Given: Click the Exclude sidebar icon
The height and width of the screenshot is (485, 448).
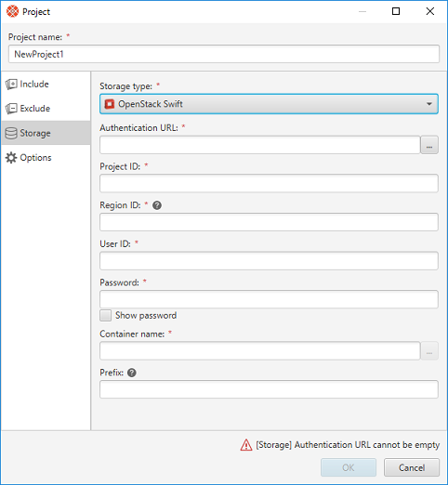Looking at the screenshot, I should pyautogui.click(x=11, y=109).
